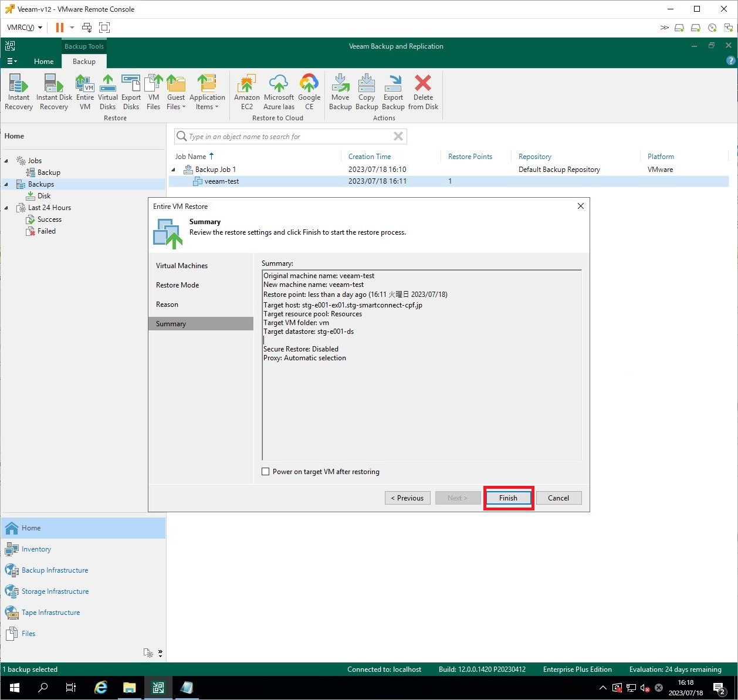Screen dimensions: 738x700
Task: Sort by Repository column header
Action: click(535, 157)
